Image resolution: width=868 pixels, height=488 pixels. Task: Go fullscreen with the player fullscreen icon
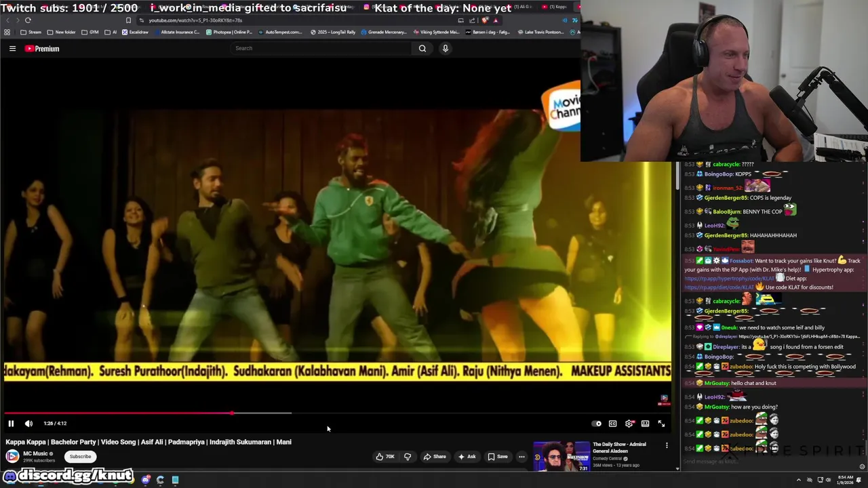point(661,424)
